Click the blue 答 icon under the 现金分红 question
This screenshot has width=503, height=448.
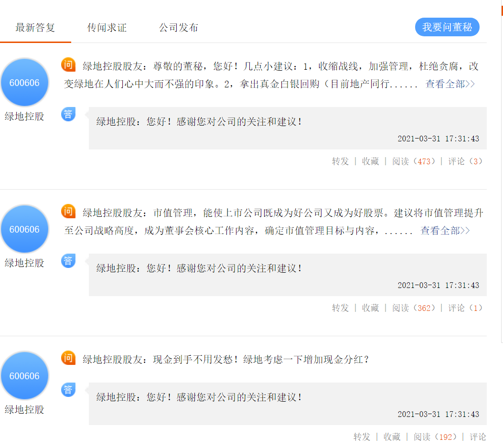click(68, 390)
